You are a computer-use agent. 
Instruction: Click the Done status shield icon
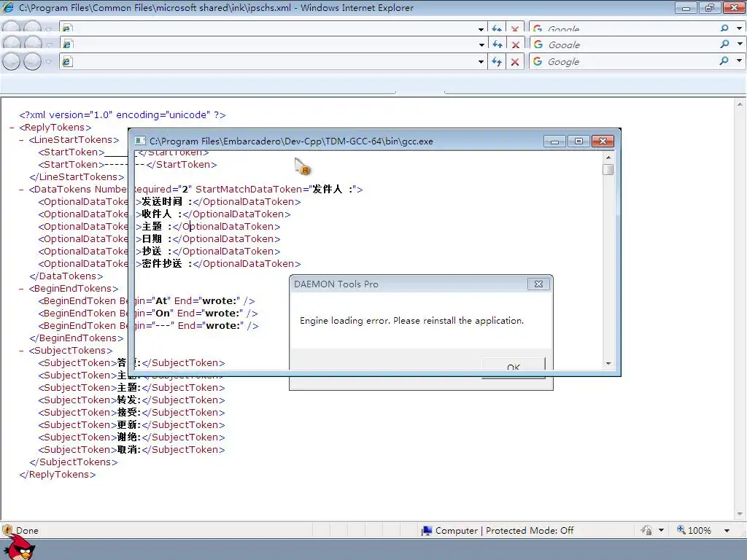tap(7, 531)
